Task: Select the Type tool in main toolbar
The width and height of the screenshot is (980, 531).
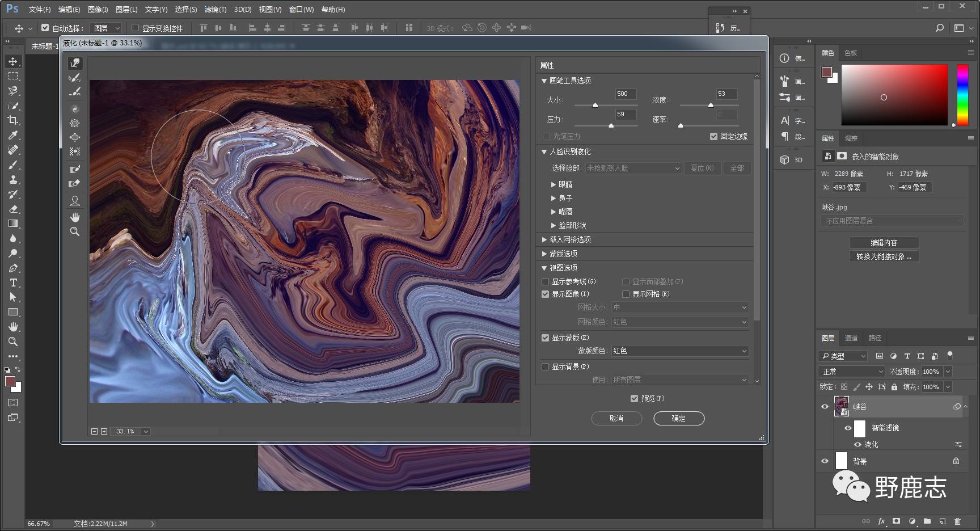Action: point(12,283)
